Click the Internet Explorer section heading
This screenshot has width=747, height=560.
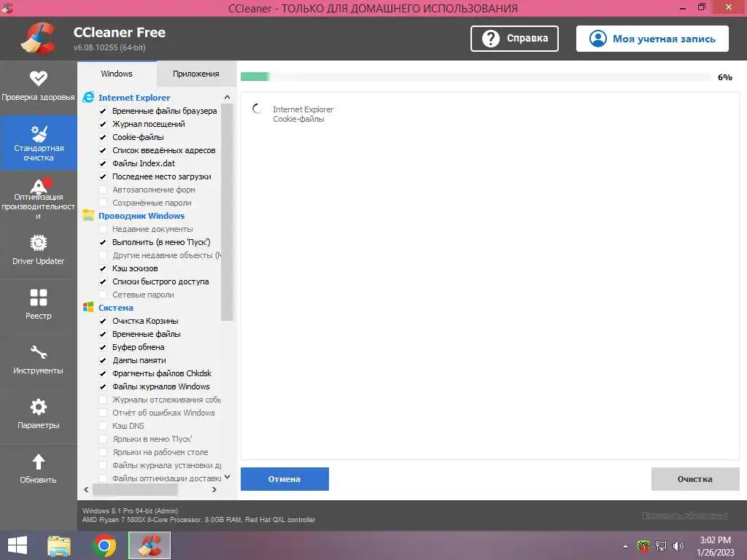tap(134, 97)
